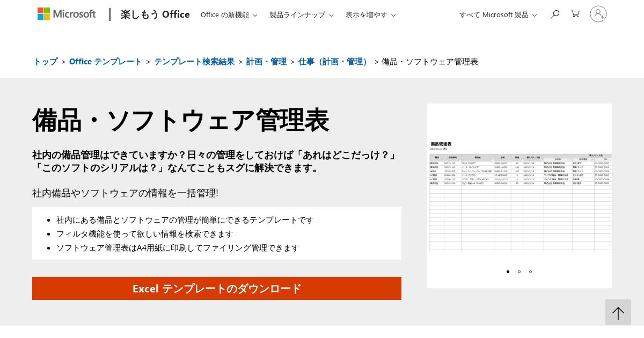The height and width of the screenshot is (338, 644).
Task: Click the first bullet about 備品とソフトウェアの管理
Action: [185, 219]
